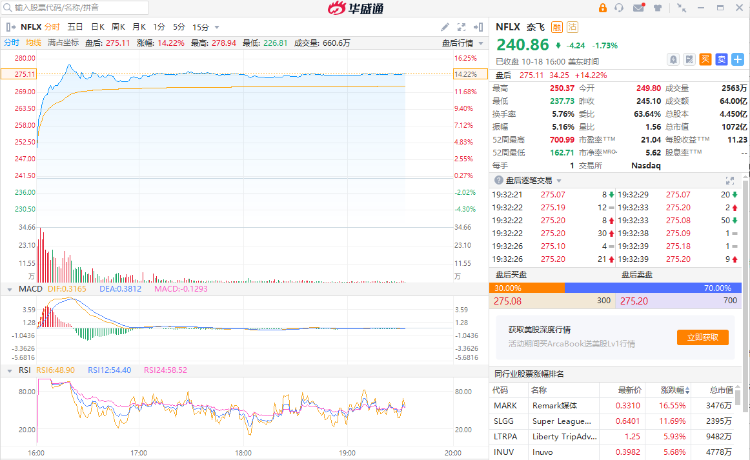Click the 52周最高 value 700.99
The width and height of the screenshot is (750, 460).
(x=562, y=140)
